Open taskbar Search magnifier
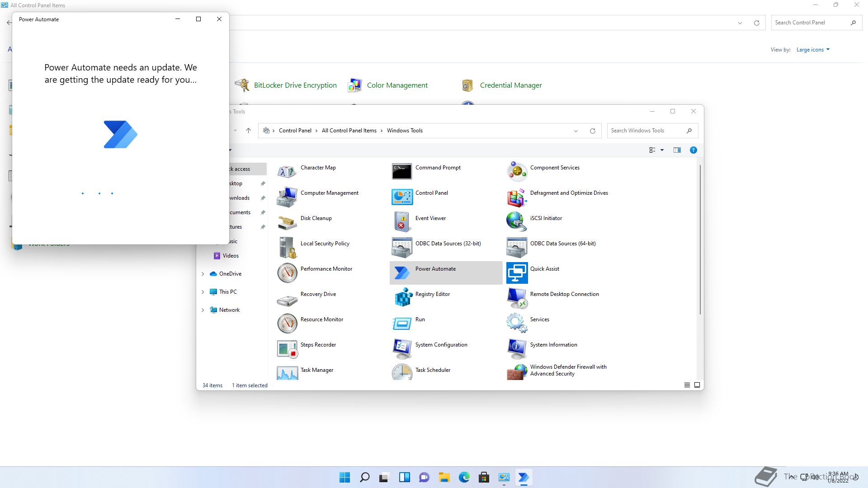The height and width of the screenshot is (488, 868). [364, 477]
